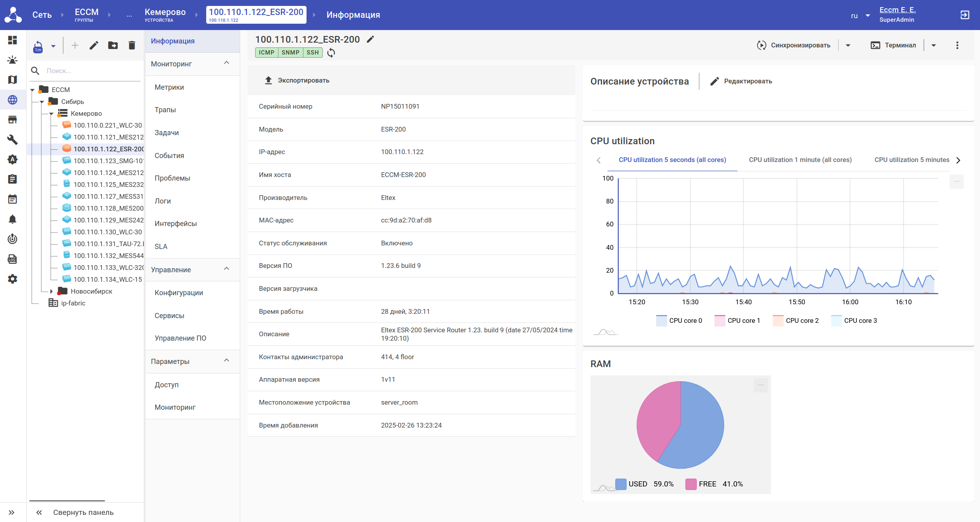Click the Терминал button
This screenshot has width=980, height=522.
click(x=893, y=45)
